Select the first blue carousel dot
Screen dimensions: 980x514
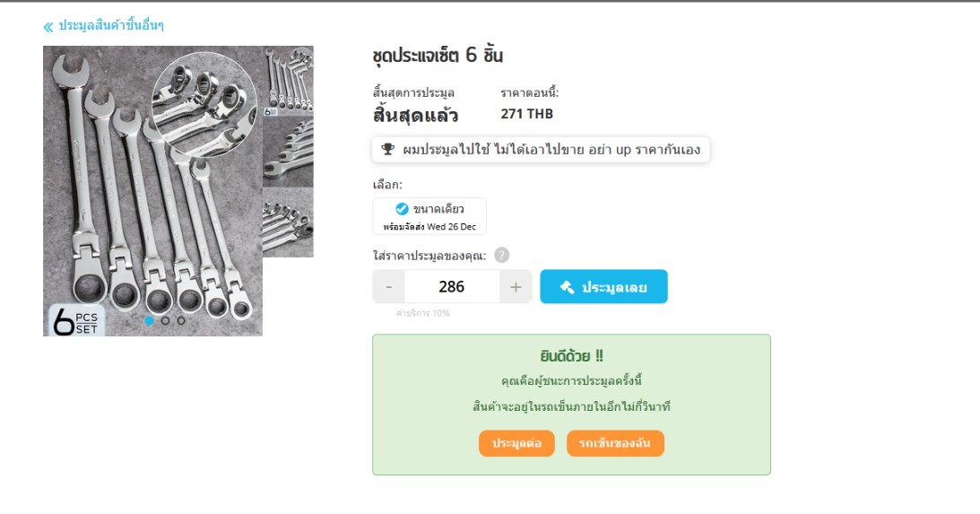[x=150, y=321]
